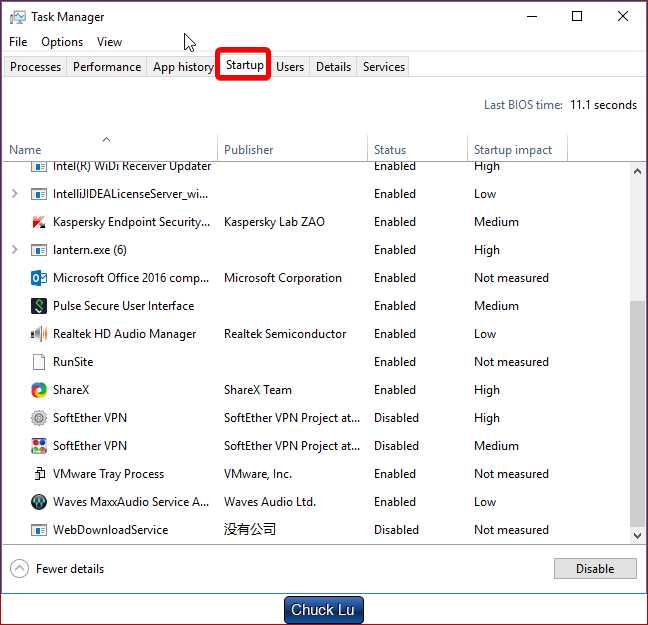
Task: Click Last BIOS time value 11.1 seconds
Action: 603,105
